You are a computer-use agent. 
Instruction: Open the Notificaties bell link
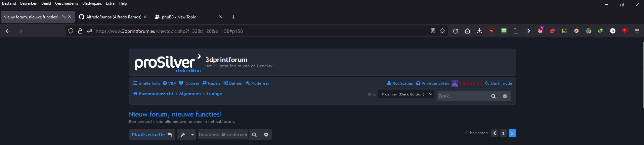tap(400, 83)
